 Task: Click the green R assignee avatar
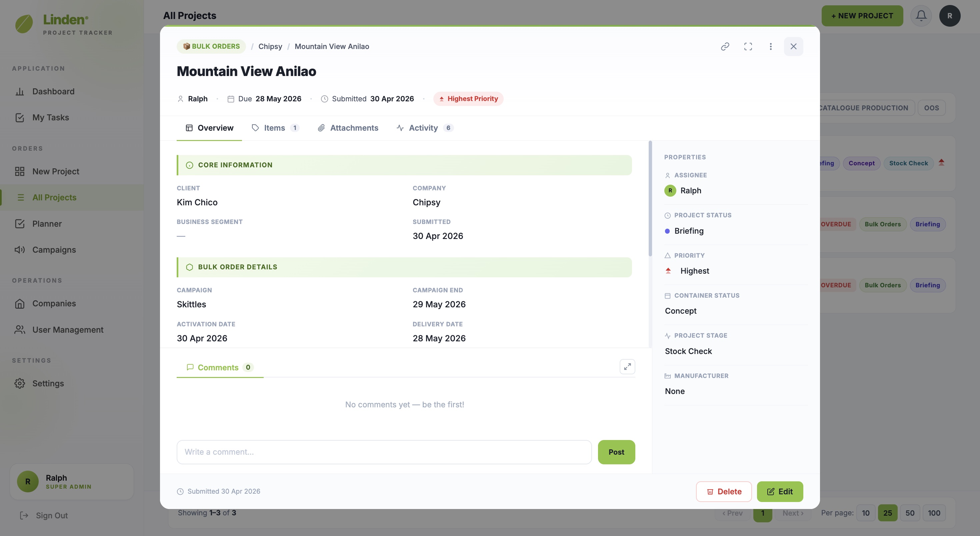(670, 191)
